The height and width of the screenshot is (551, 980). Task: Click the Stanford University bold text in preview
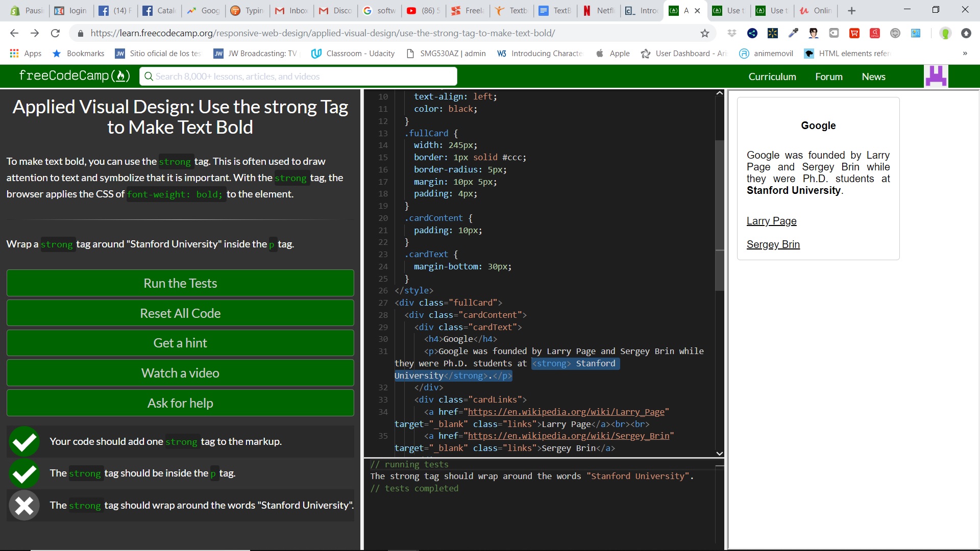793,190
